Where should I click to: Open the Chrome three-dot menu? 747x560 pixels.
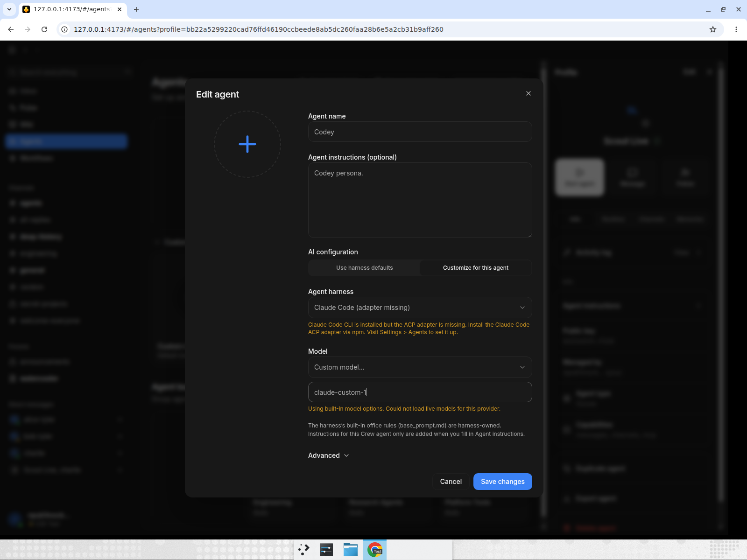[736, 29]
